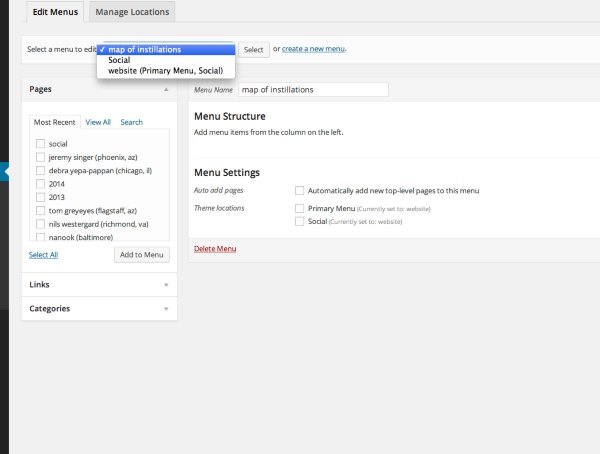The width and height of the screenshot is (600, 454).
Task: Click the 'create a new menu' link
Action: point(314,49)
